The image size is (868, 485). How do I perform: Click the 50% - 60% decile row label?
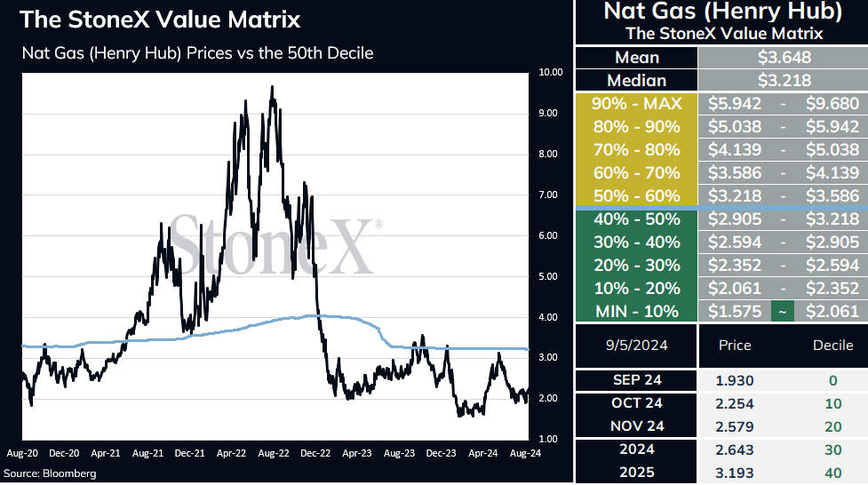coord(637,196)
